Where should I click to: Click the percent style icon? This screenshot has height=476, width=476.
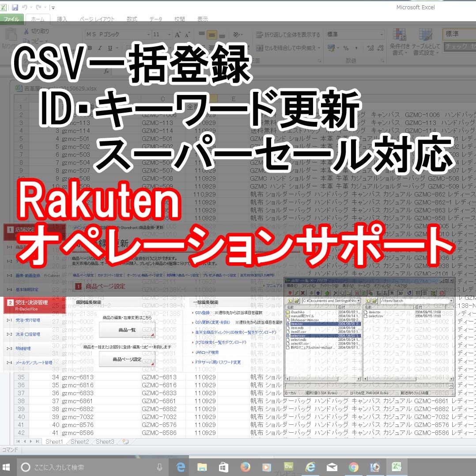pos(346,48)
